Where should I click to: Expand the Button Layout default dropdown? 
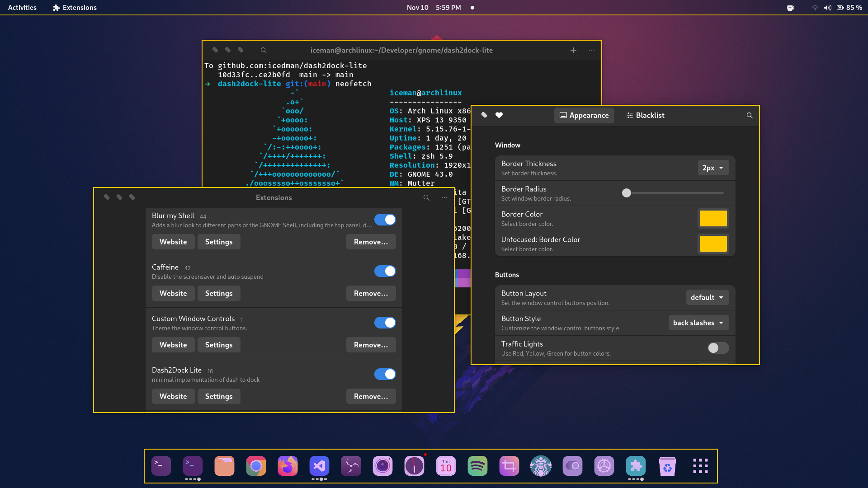707,297
